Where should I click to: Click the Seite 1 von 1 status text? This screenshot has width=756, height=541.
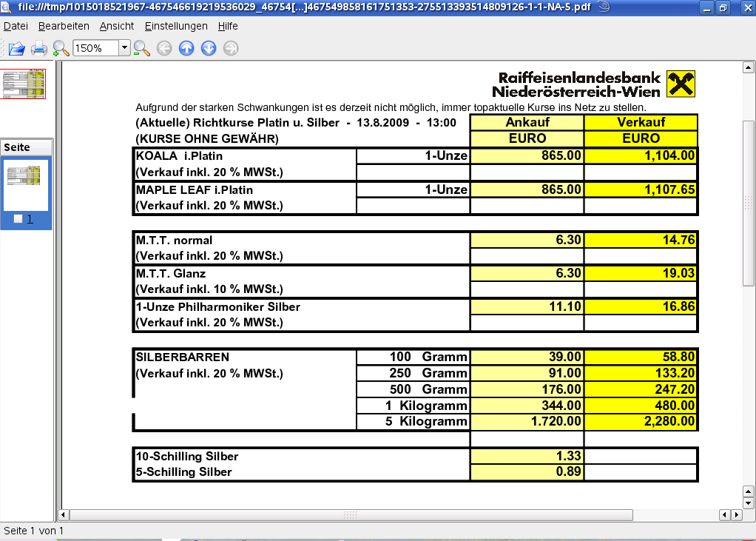[34, 531]
